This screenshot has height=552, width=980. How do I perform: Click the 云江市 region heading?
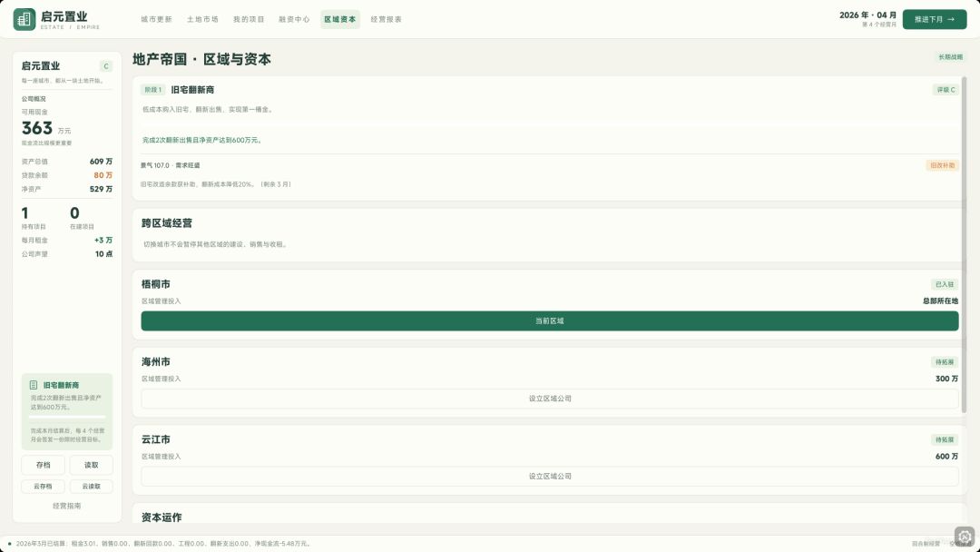point(156,439)
